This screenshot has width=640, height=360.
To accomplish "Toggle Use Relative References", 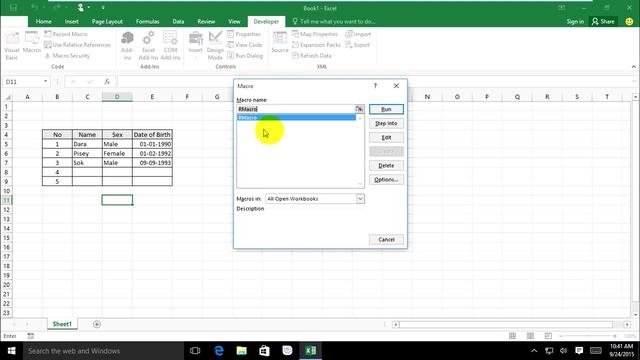I will pos(77,45).
